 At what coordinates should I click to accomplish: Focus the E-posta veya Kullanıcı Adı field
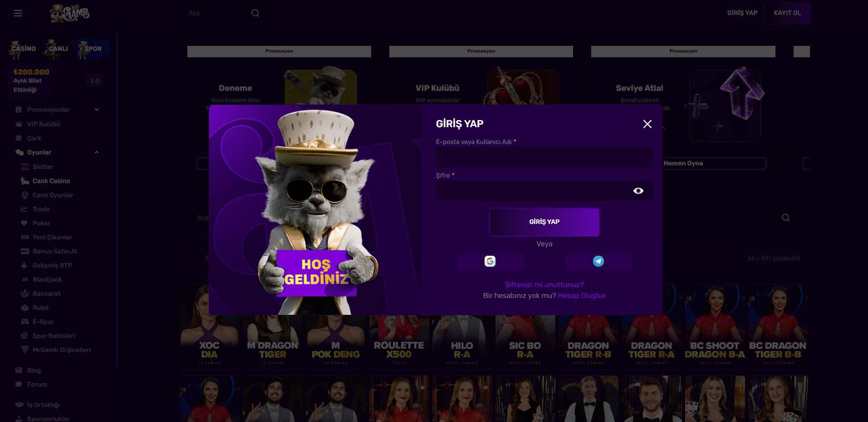pyautogui.click(x=544, y=158)
